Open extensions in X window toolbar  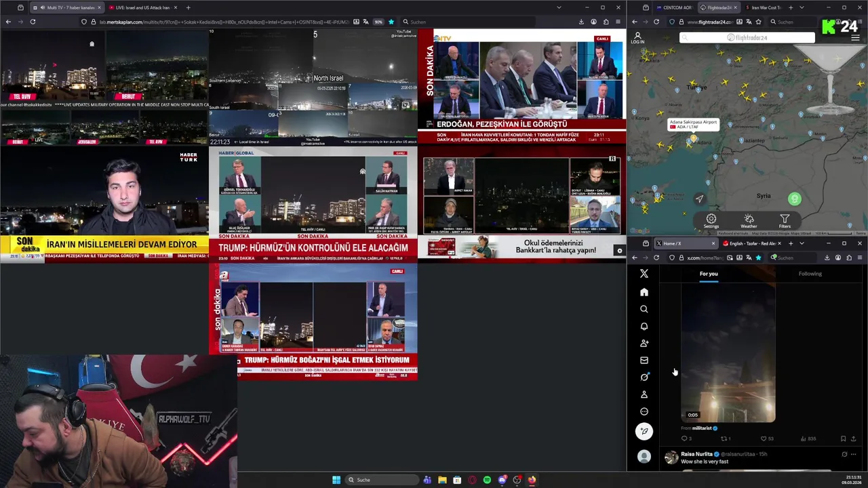[x=849, y=258]
